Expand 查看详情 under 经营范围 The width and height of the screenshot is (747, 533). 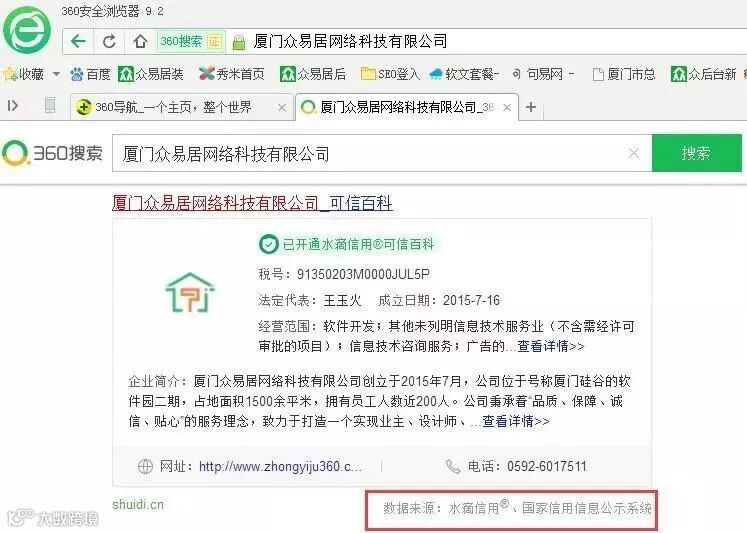(x=551, y=346)
